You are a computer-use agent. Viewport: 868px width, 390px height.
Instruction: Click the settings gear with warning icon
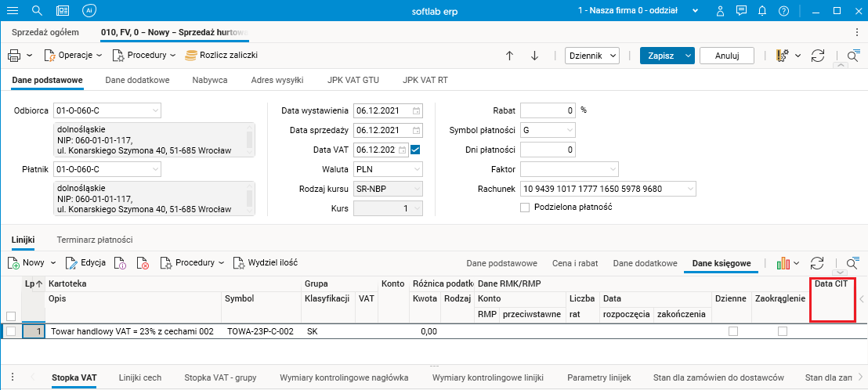point(782,56)
